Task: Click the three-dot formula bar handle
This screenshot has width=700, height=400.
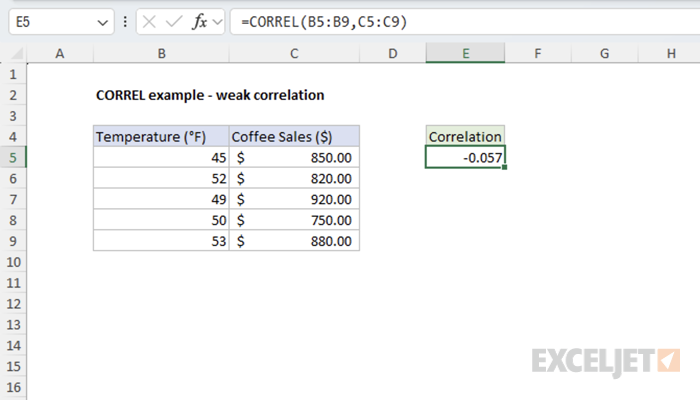Action: tap(125, 22)
